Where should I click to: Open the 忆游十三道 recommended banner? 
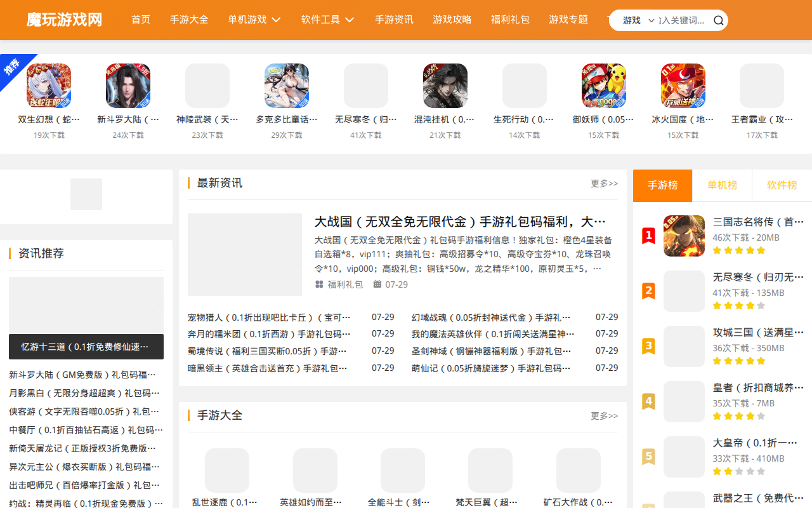[x=86, y=318]
